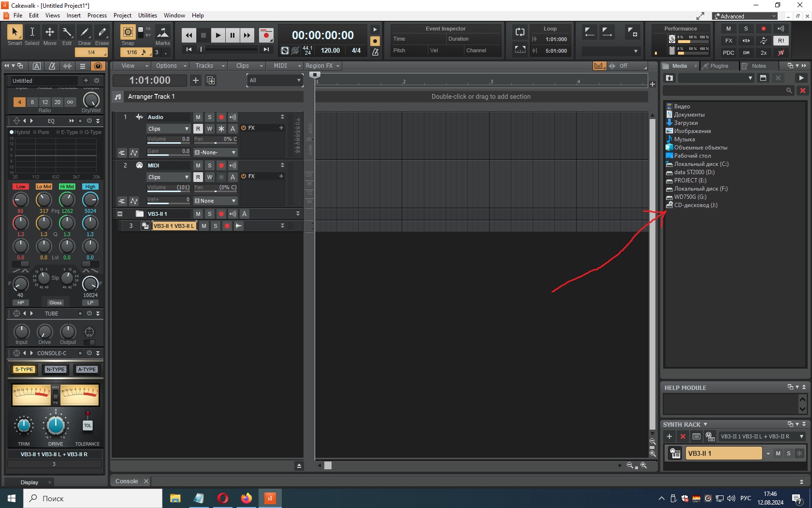812x508 pixels.
Task: Stop playback in the transport
Action: (x=203, y=35)
